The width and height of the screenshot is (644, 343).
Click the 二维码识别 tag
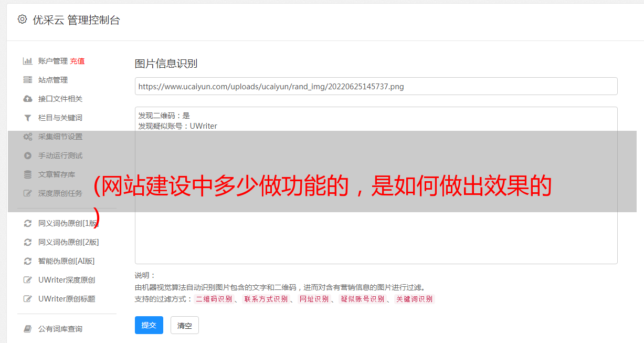pos(214,299)
